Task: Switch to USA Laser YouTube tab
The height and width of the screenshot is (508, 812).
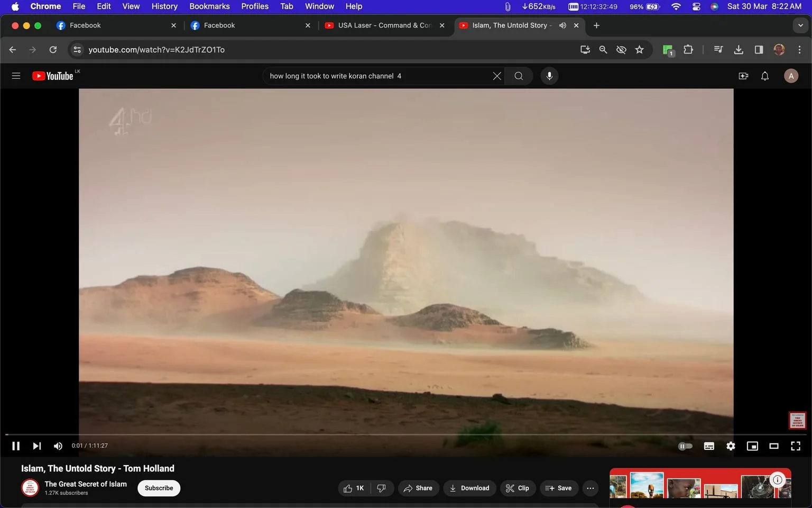Action: click(x=384, y=25)
